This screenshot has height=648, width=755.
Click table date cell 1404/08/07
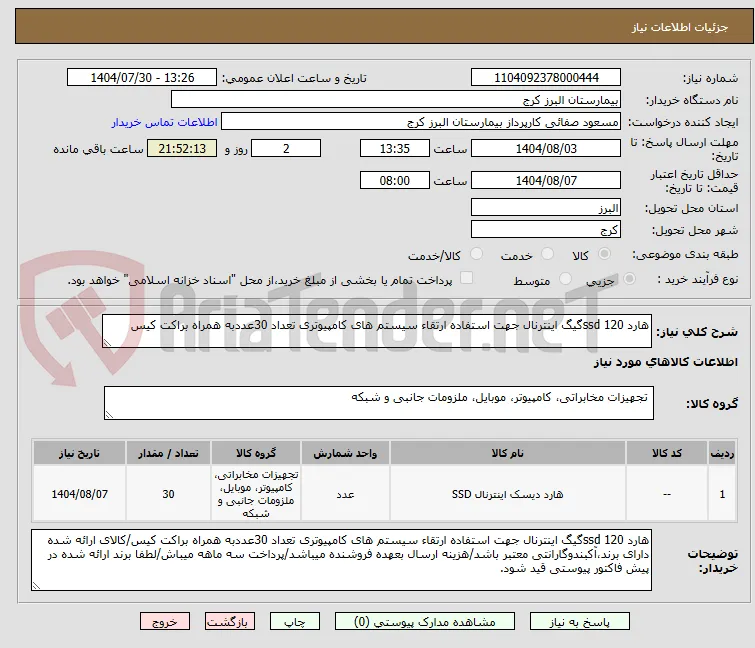(x=79, y=494)
